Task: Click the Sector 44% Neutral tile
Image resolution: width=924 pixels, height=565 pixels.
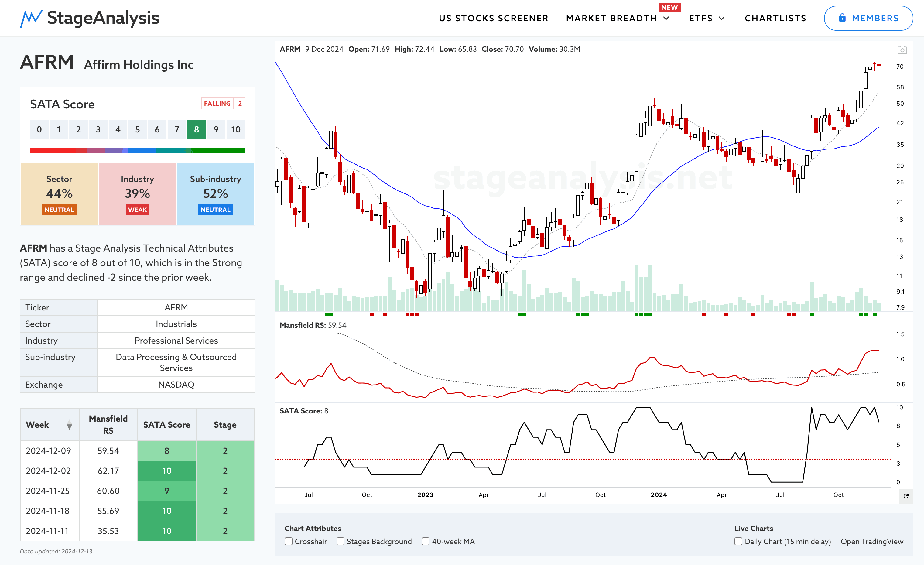Action: pos(59,194)
